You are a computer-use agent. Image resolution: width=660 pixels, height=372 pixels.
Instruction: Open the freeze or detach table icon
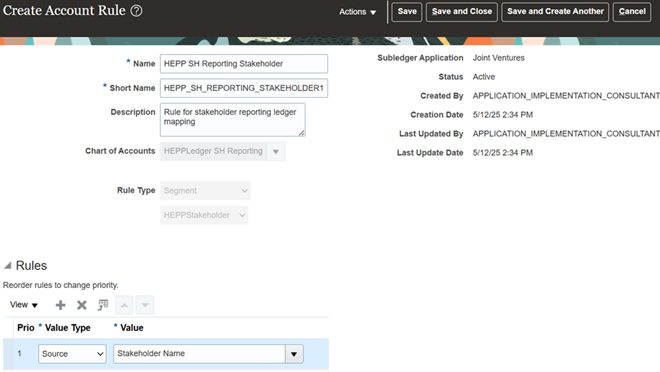pos(103,305)
